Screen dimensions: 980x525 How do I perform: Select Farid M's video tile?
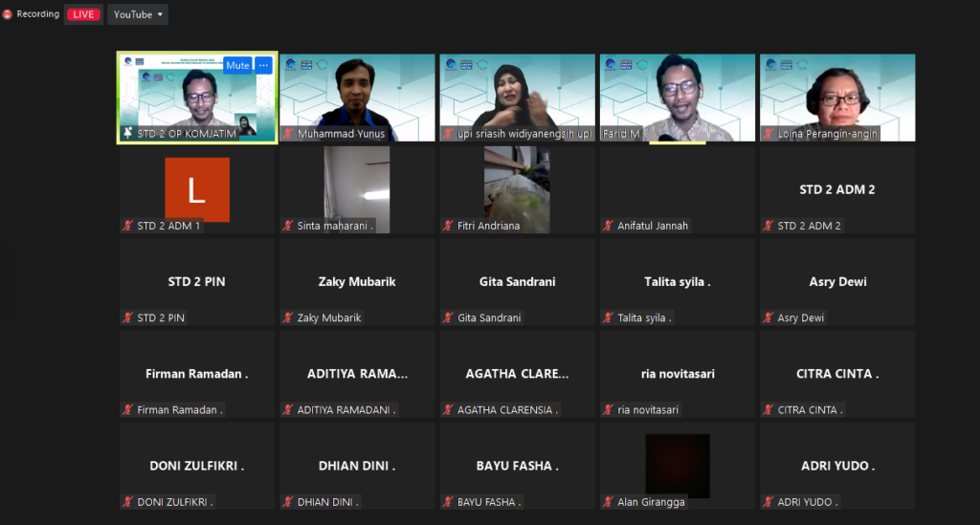678,96
